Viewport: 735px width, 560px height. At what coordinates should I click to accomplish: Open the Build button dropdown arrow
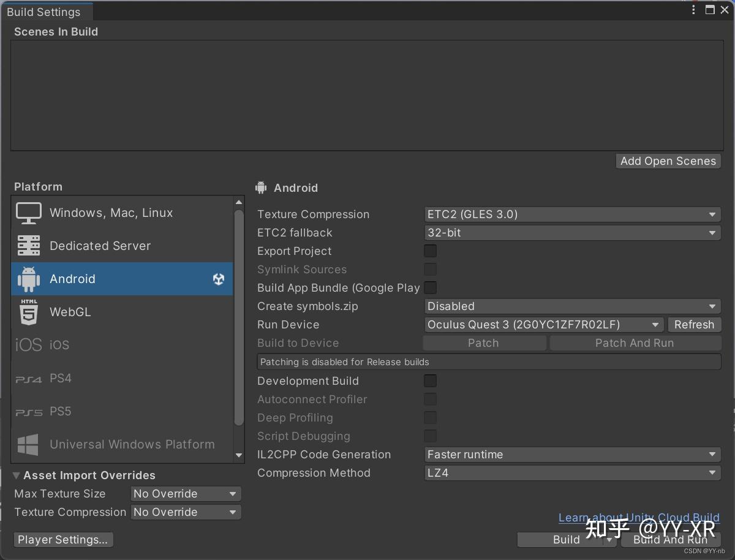click(x=609, y=539)
